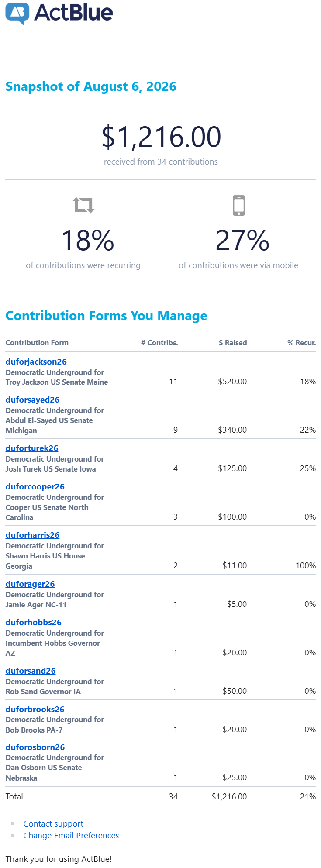The image size is (321, 868).
Task: Click the ActBlue wordmark text
Action: tap(73, 13)
